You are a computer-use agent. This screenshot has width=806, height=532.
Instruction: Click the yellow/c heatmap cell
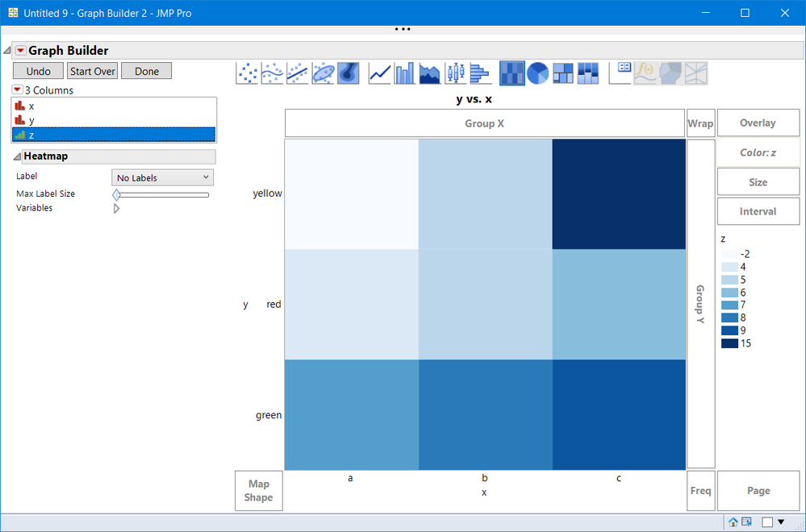(619, 194)
